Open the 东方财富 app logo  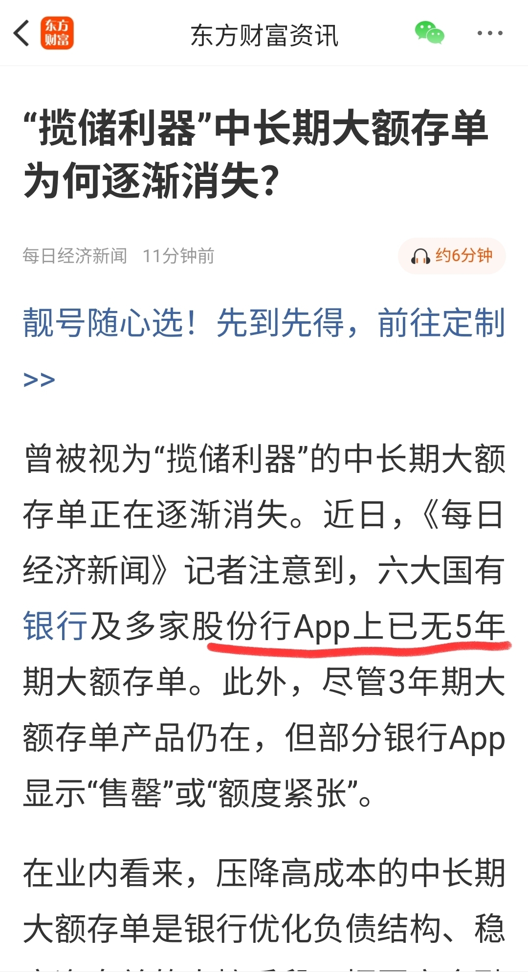(57, 33)
